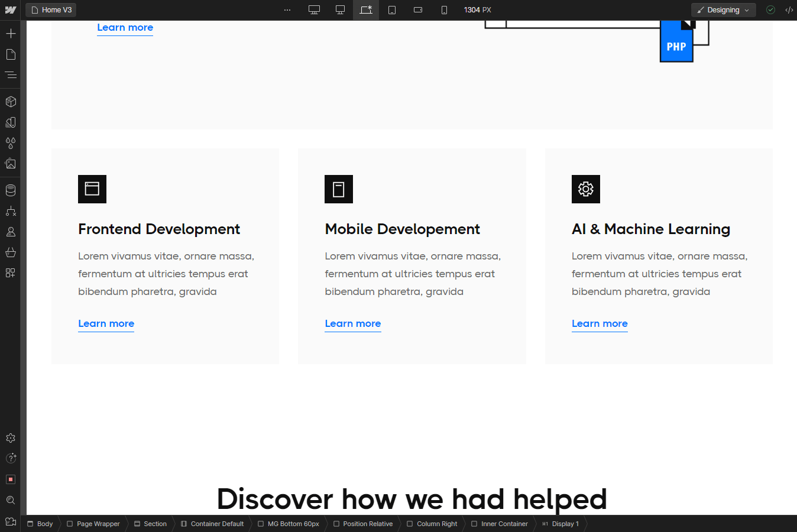Open the Assets panel

pos(11,164)
